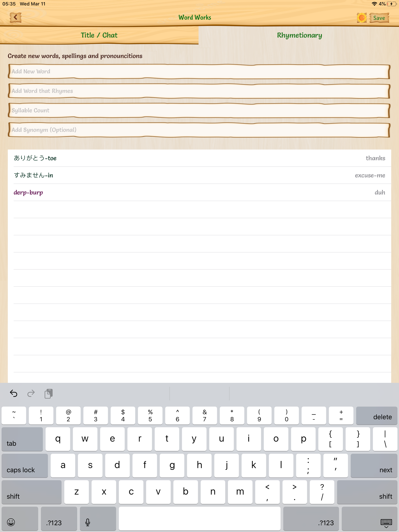Tap the pipe / backslash key
Screen dimensions: 399x532
[385, 439]
